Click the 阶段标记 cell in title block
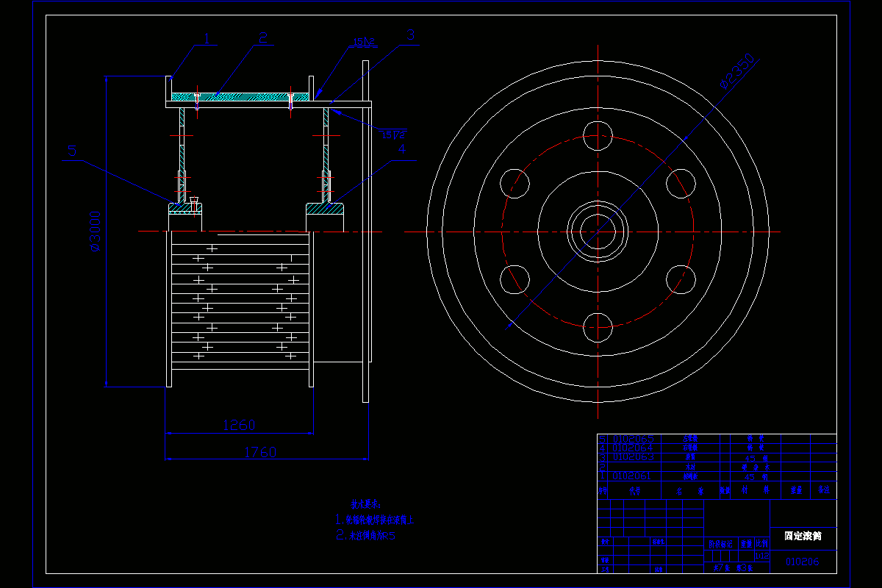This screenshot has width=882, height=588. 721,545
